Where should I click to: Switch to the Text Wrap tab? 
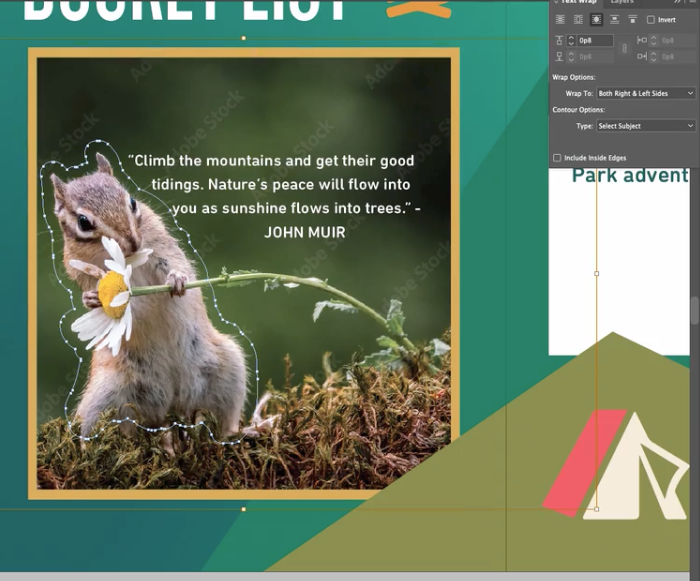click(579, 2)
